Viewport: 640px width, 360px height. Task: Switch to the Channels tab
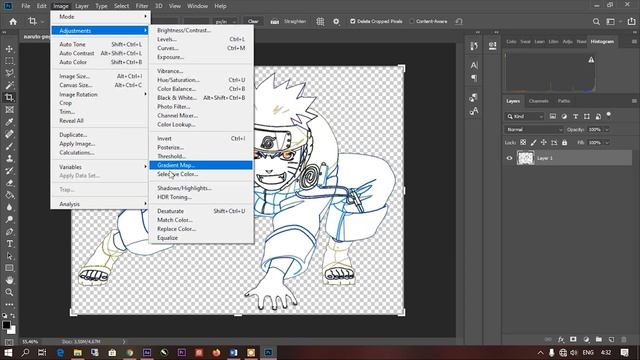click(538, 101)
